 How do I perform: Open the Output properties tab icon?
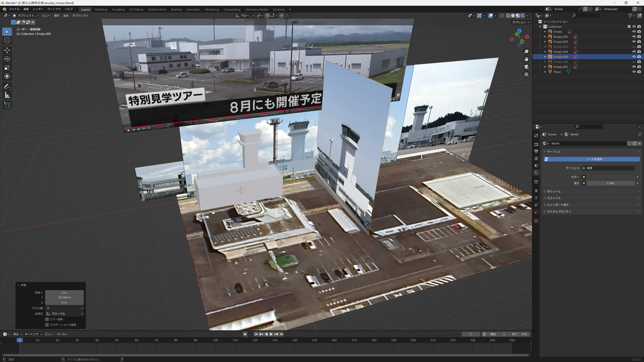click(536, 151)
